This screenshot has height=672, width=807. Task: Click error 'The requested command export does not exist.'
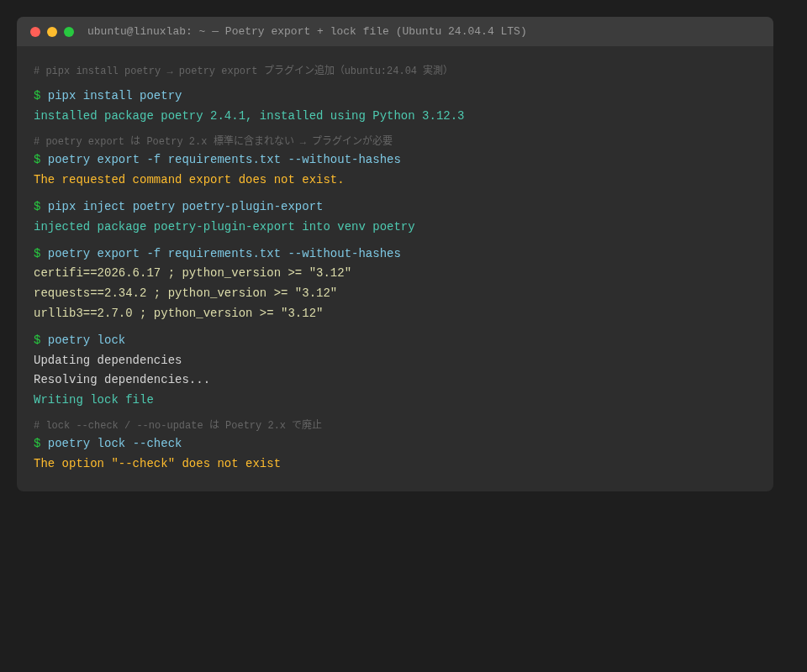click(188, 180)
